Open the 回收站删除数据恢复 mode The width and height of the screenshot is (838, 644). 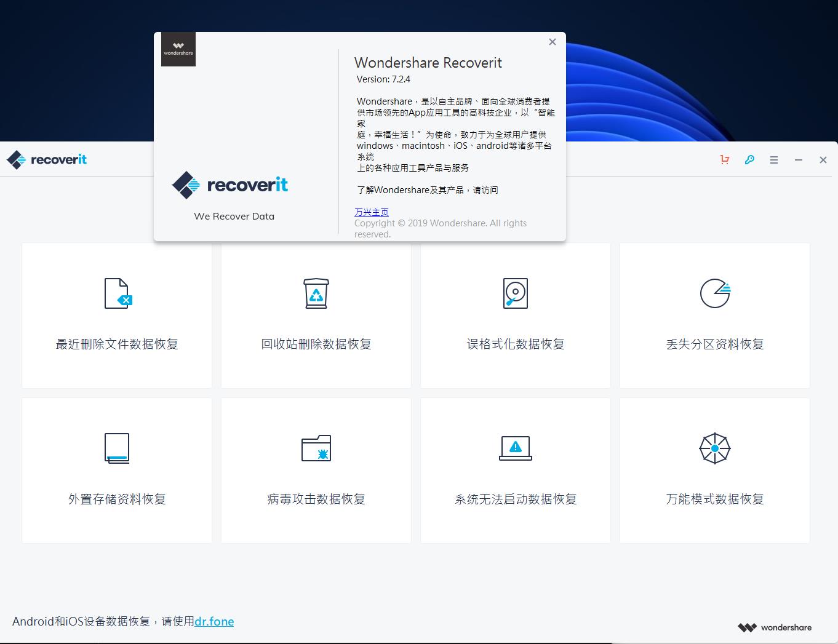pyautogui.click(x=316, y=315)
